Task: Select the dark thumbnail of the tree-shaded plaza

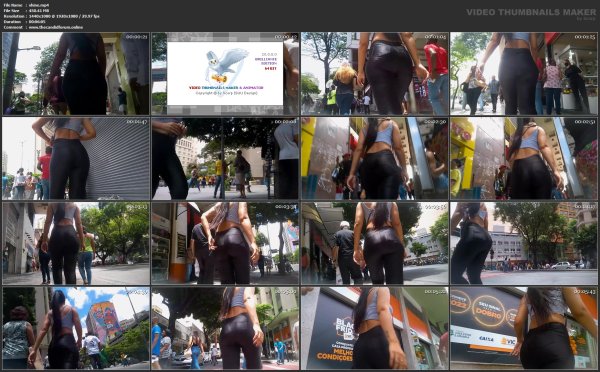Action: tap(225, 158)
